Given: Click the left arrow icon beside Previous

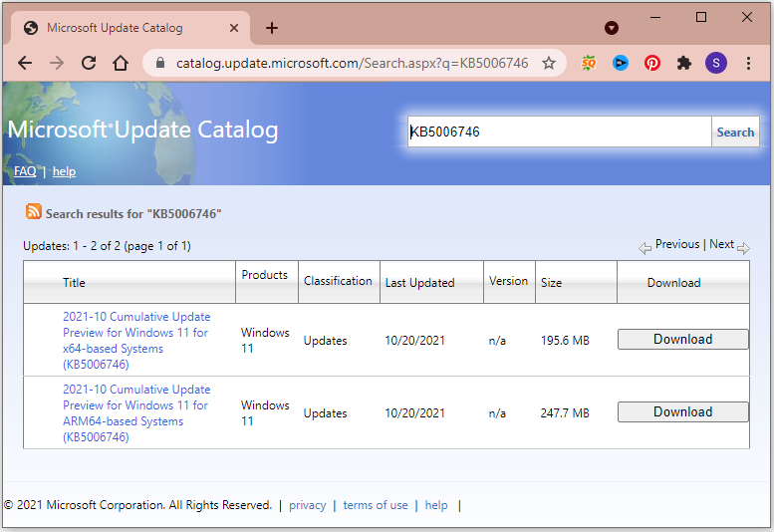Looking at the screenshot, I should [x=645, y=248].
